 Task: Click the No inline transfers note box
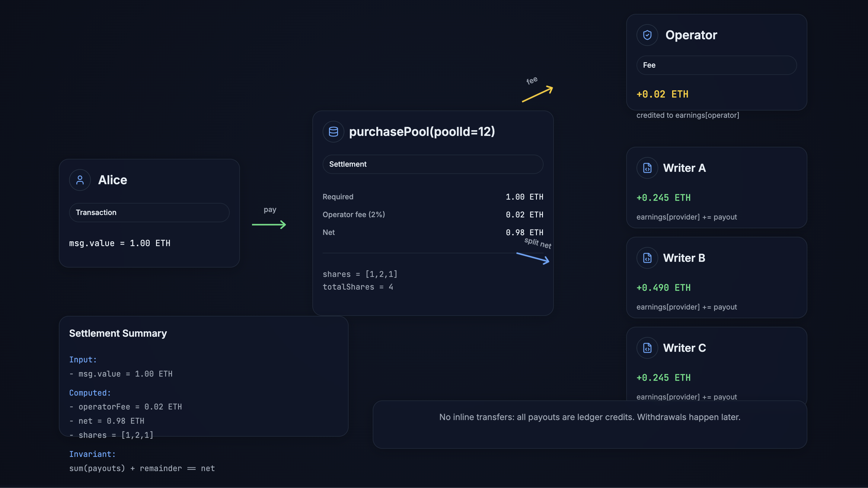(x=589, y=424)
